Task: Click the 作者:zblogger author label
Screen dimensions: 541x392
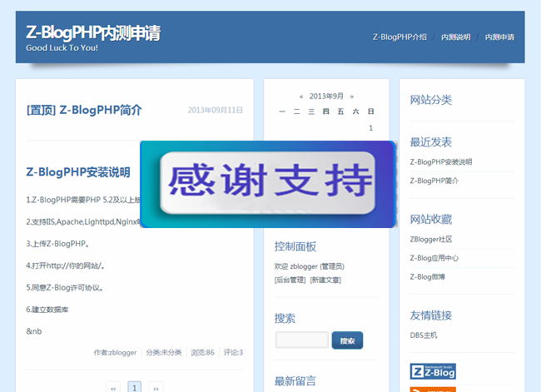Action: coord(115,352)
